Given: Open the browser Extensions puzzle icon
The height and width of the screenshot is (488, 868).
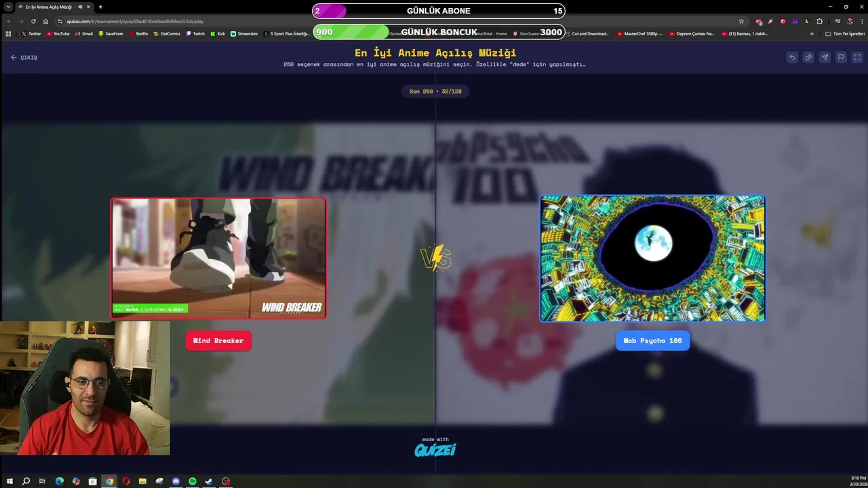Looking at the screenshot, I should 819,21.
